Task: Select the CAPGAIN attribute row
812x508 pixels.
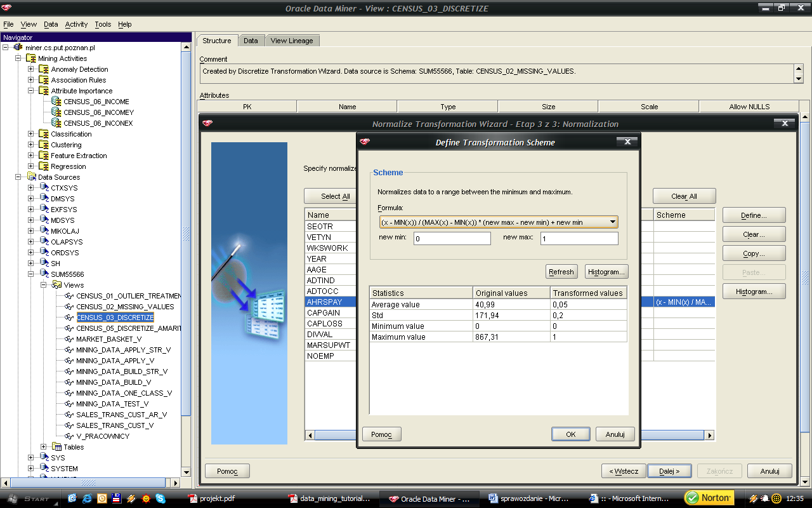Action: click(x=331, y=312)
